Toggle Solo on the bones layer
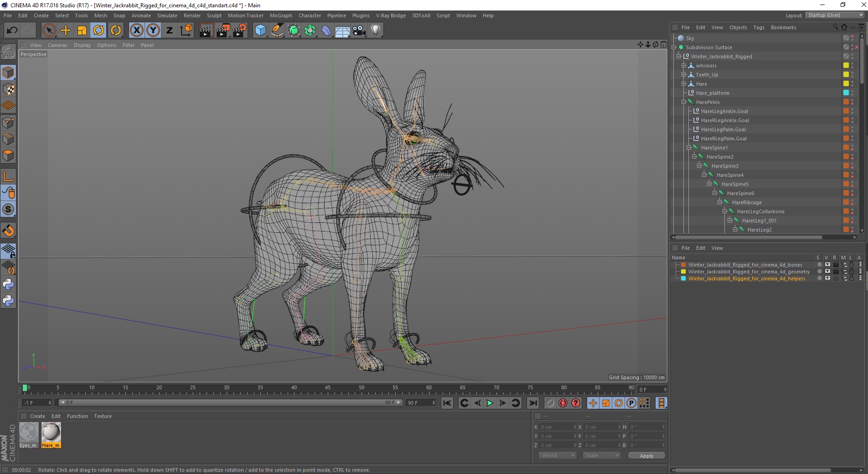Image resolution: width=868 pixels, height=474 pixels. tap(819, 265)
